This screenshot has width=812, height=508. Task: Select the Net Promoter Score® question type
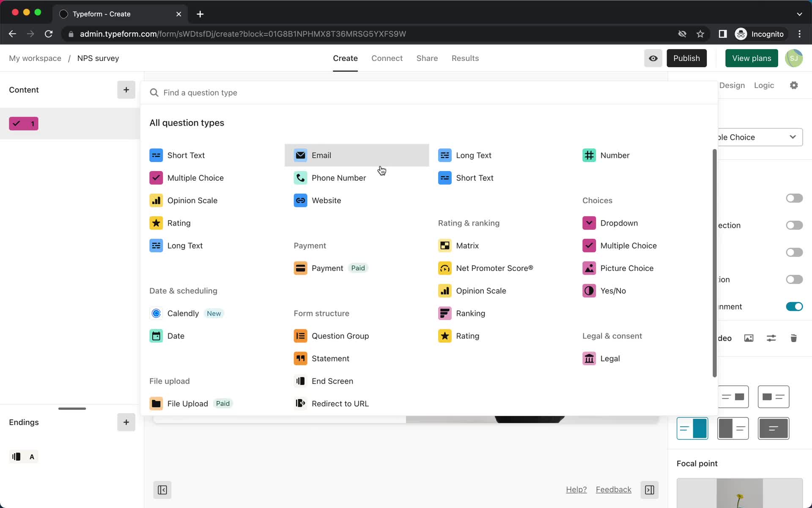coord(494,268)
